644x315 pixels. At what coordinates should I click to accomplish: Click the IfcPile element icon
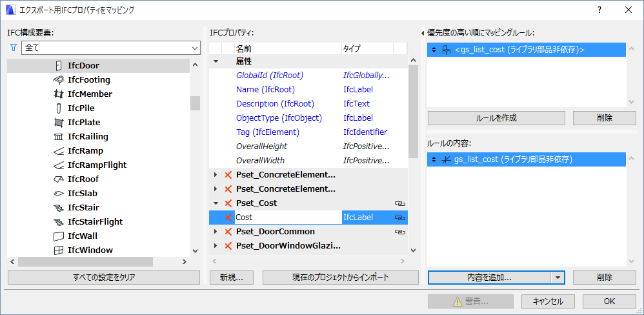58,108
